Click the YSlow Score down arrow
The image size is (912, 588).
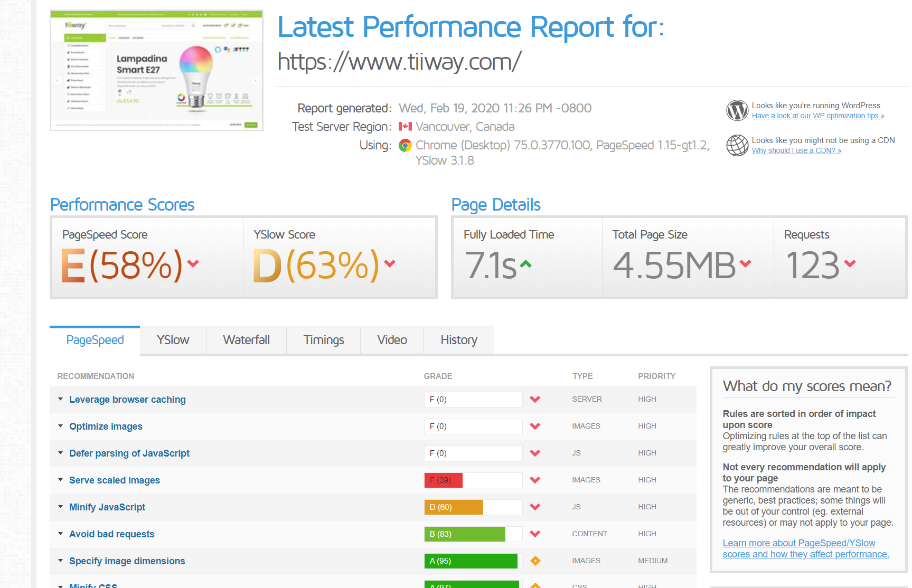click(390, 263)
